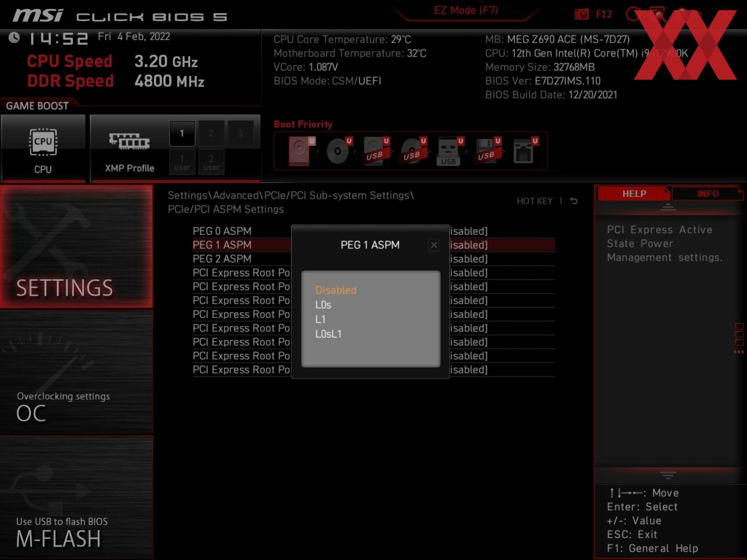
Task: Click the DDR Speed 4800 MHz readout
Action: coord(116,81)
